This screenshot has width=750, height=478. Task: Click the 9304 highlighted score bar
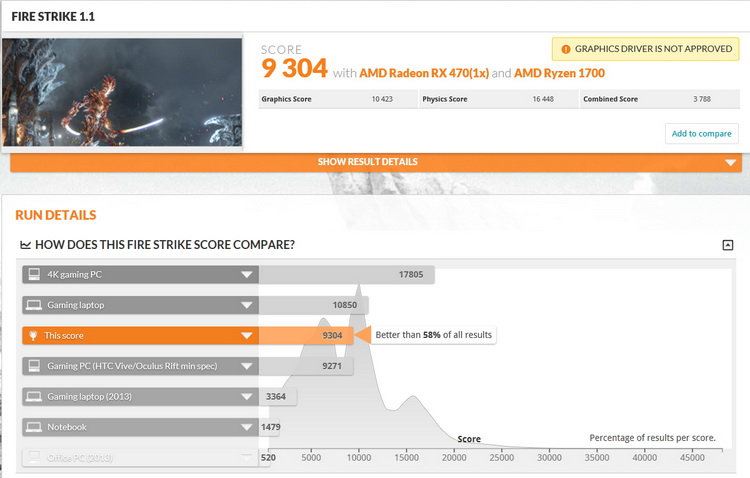(x=306, y=335)
